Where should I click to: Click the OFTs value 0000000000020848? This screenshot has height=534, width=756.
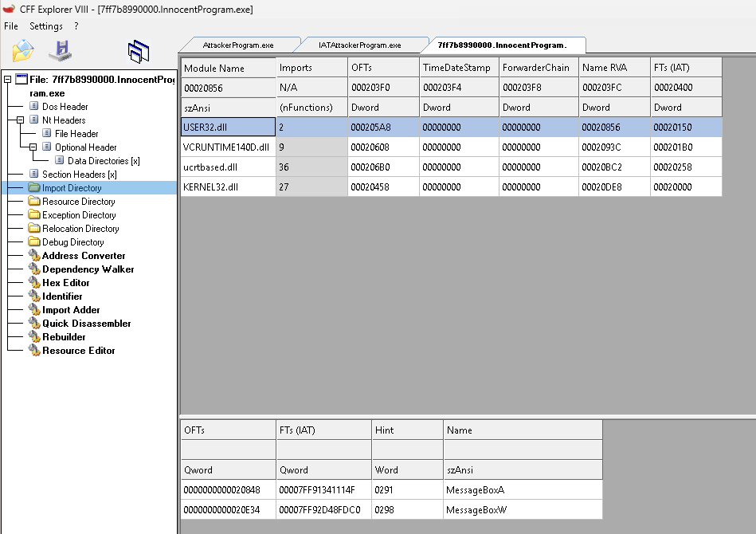(x=221, y=490)
